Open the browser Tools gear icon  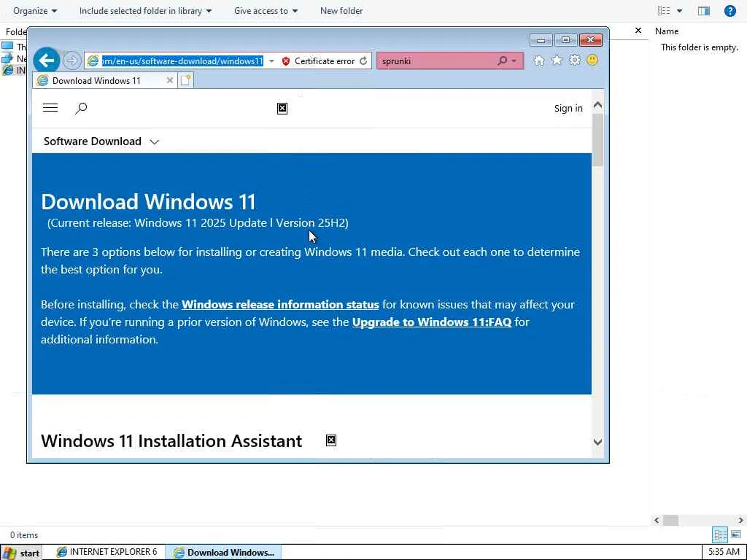[x=575, y=61]
